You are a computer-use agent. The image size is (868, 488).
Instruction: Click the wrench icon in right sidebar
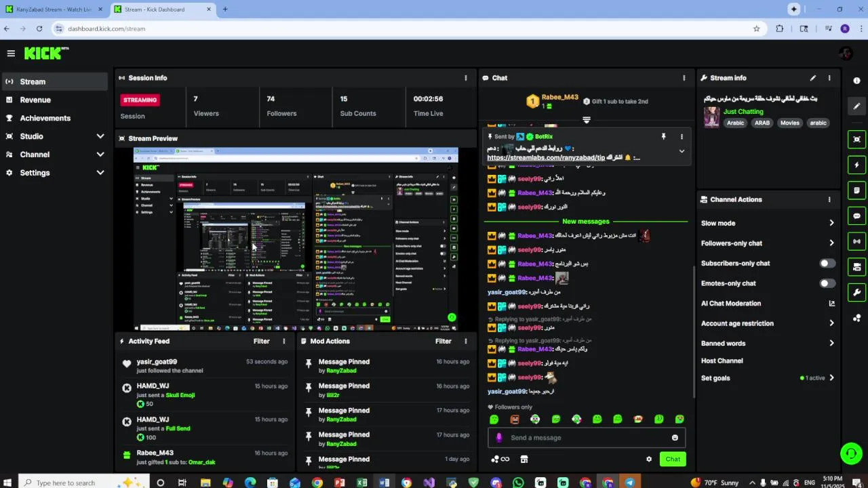[857, 293]
